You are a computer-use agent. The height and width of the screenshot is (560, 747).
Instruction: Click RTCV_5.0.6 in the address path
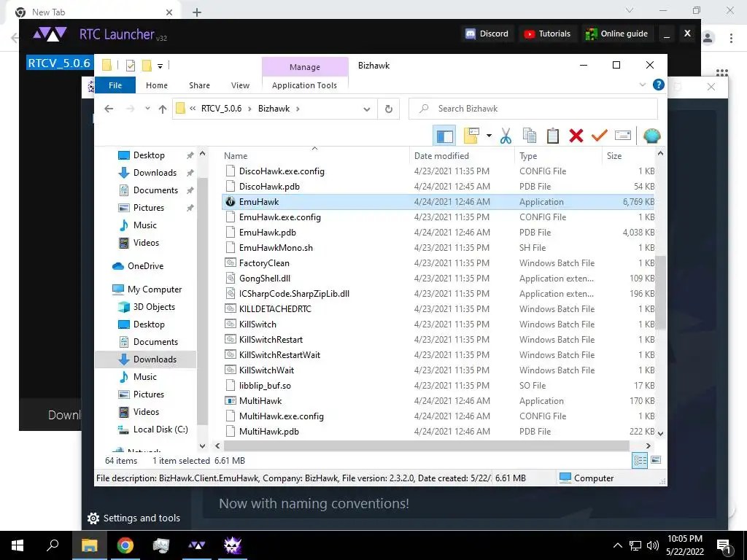point(221,109)
